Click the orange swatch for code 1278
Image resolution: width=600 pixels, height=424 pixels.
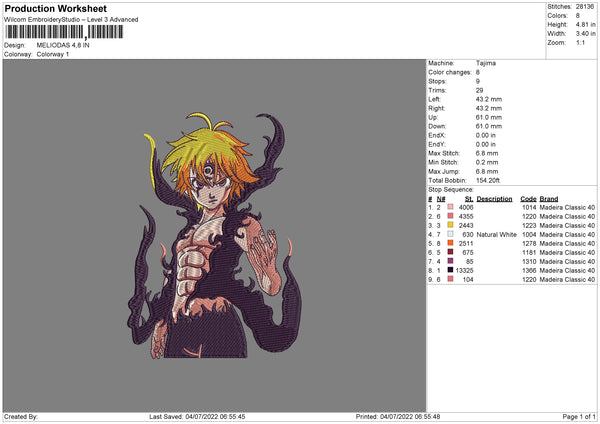point(450,243)
